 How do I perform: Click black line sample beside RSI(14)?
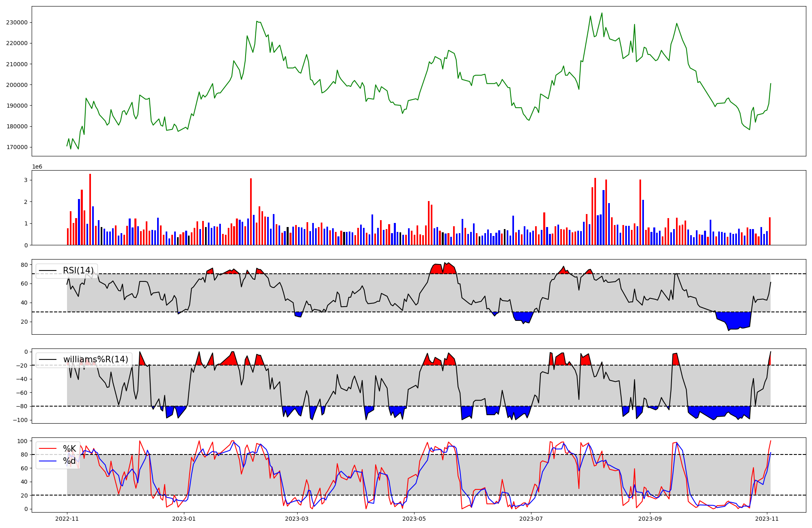pos(48,271)
